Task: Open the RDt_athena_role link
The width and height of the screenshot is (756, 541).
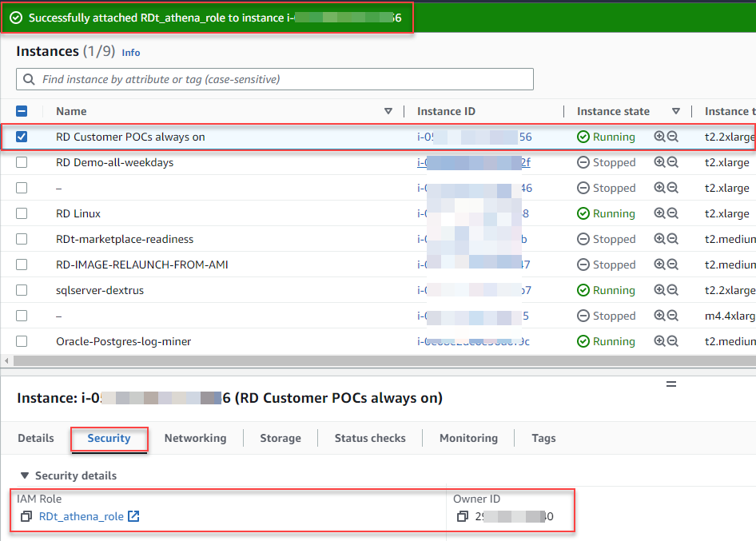Action: point(82,516)
